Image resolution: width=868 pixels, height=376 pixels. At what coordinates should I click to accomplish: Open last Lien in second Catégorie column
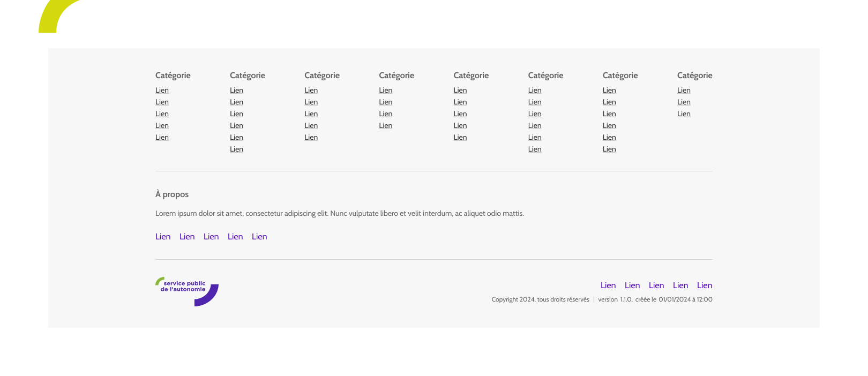pyautogui.click(x=236, y=149)
